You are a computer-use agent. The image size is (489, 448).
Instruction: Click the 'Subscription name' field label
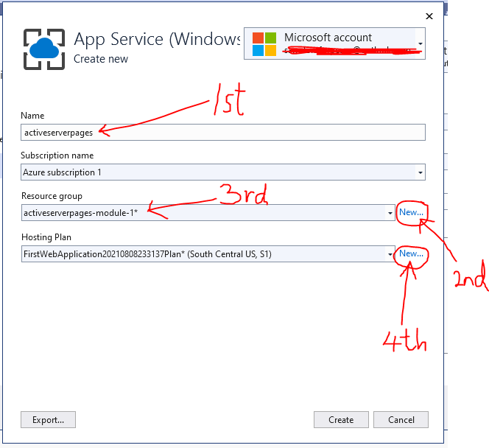(57, 155)
